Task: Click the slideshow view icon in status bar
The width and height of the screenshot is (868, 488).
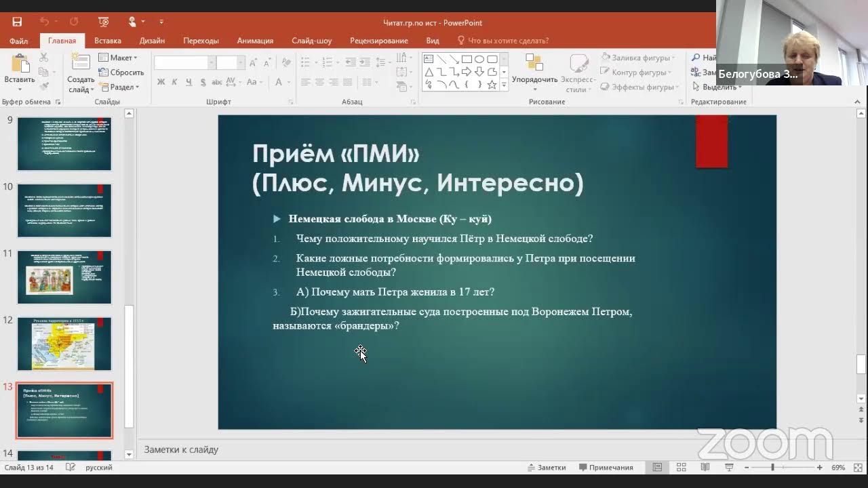Action: pos(729,468)
